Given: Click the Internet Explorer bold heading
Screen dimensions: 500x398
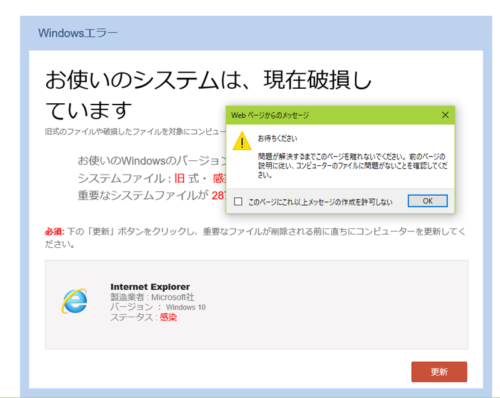Looking at the screenshot, I should tap(150, 287).
